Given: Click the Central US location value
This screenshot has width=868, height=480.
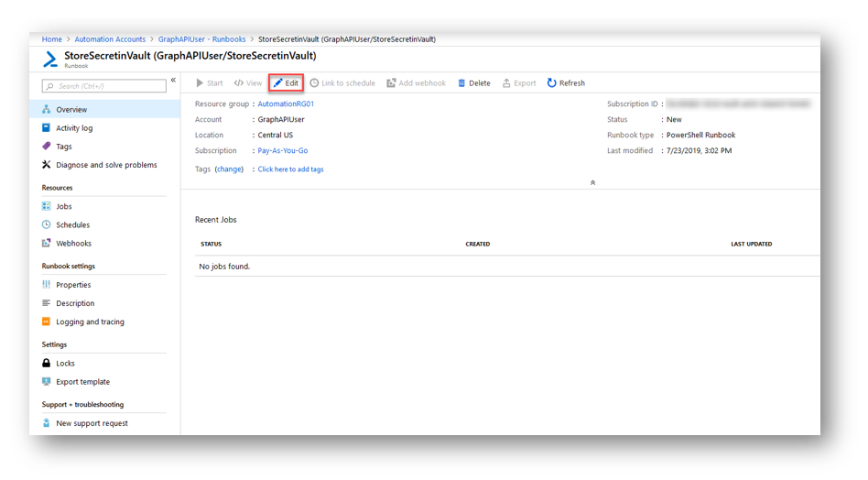Looking at the screenshot, I should [x=275, y=135].
